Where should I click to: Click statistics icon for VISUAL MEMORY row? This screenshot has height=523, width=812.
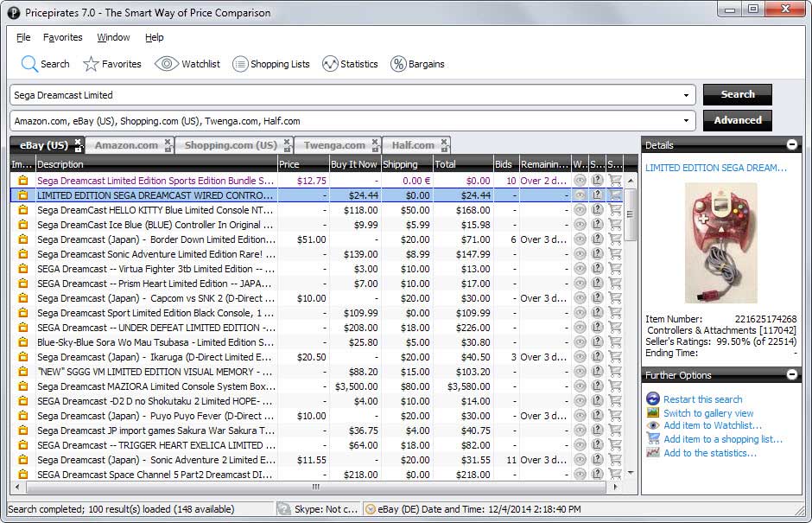click(597, 372)
